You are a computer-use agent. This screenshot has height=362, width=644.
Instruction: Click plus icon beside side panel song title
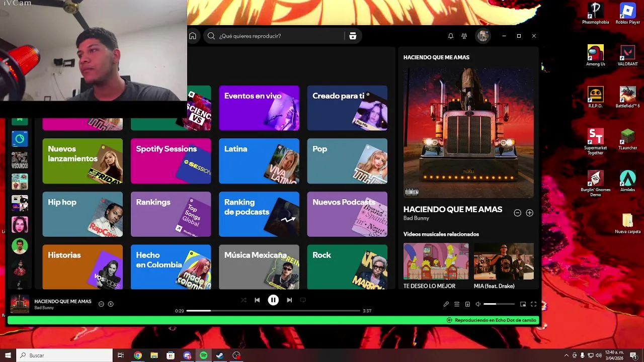click(x=529, y=213)
